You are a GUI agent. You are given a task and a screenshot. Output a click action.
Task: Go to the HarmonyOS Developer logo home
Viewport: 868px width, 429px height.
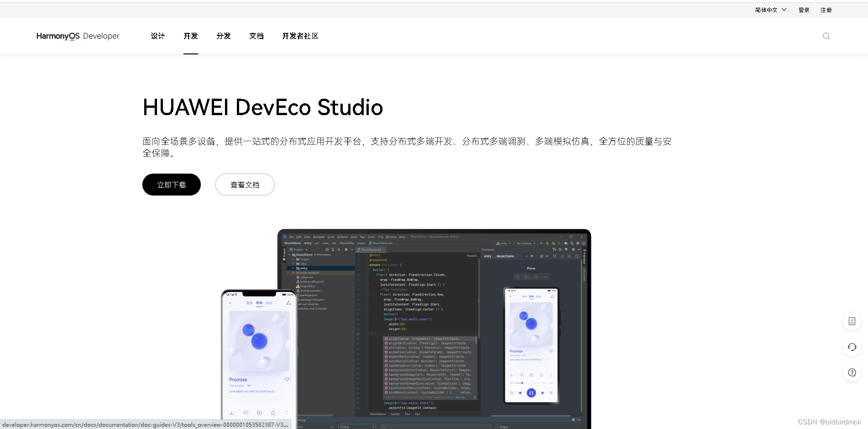pyautogui.click(x=78, y=36)
